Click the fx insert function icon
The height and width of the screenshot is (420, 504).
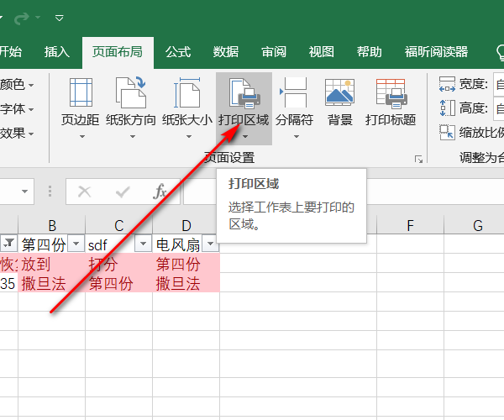point(160,192)
